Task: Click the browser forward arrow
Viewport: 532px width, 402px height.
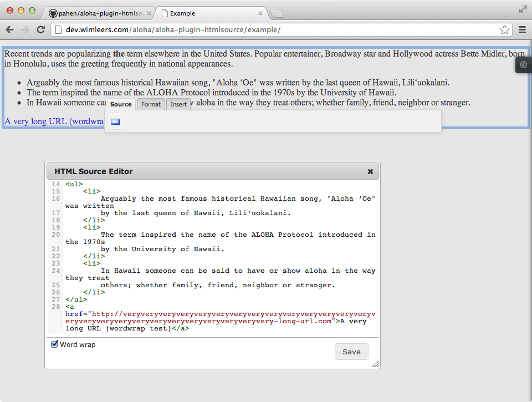Action: 25,29
